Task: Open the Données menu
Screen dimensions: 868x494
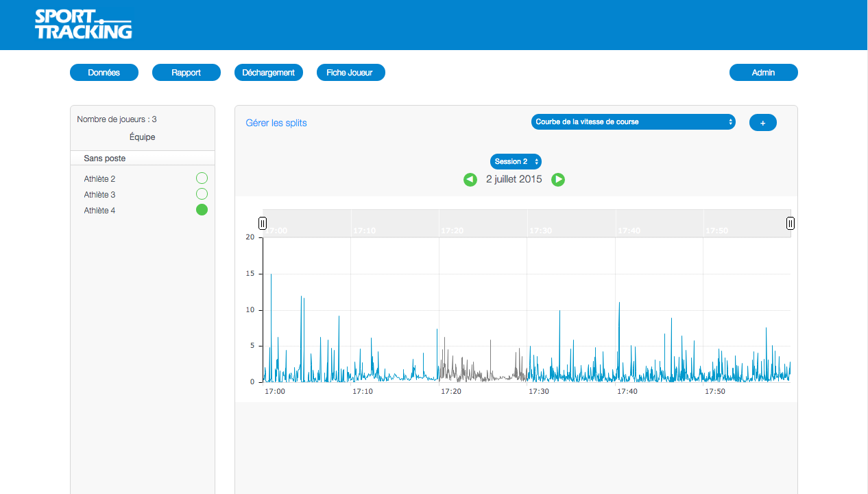Action: click(x=104, y=73)
